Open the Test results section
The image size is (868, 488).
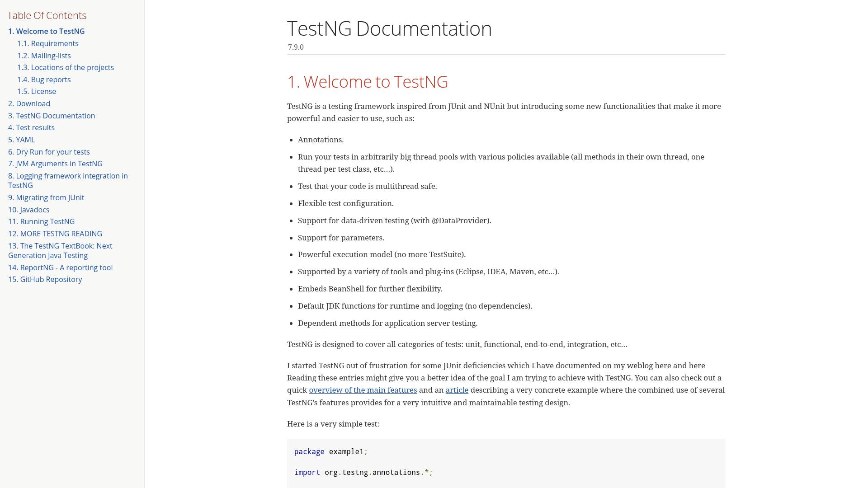click(x=31, y=127)
